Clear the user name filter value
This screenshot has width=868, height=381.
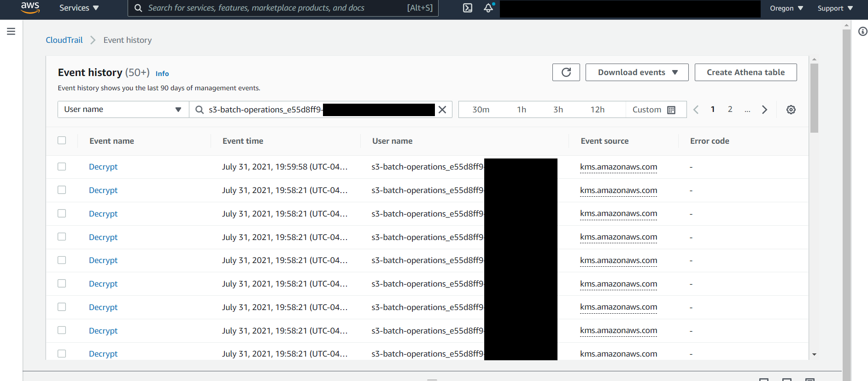point(442,110)
